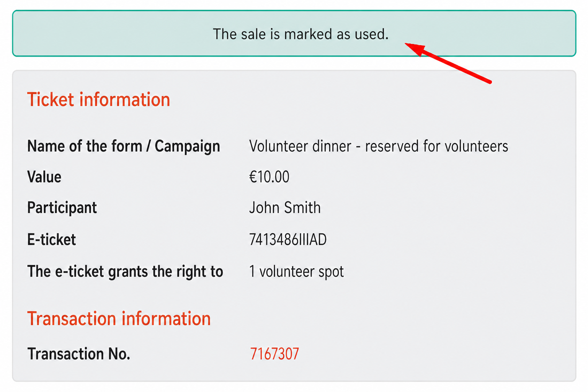The image size is (588, 392).
Task: Click 'The e-ticket grants the right to' label
Action: pos(125,271)
